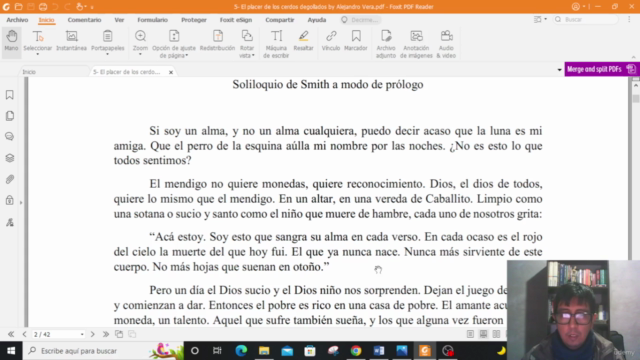The width and height of the screenshot is (640, 360).
Task: Switch to the Ver tab
Action: tap(119, 20)
